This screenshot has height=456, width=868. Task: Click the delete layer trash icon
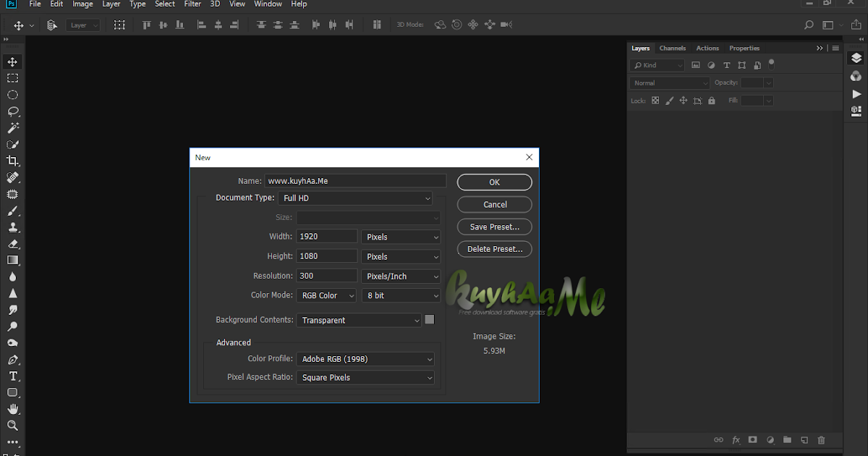(821, 439)
